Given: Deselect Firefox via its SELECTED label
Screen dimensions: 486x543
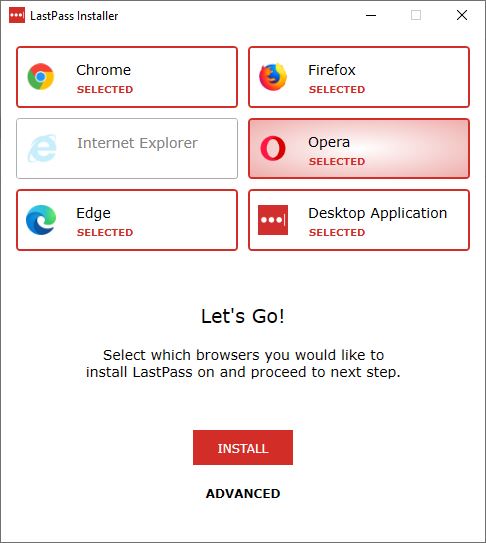Looking at the screenshot, I should [x=337, y=89].
